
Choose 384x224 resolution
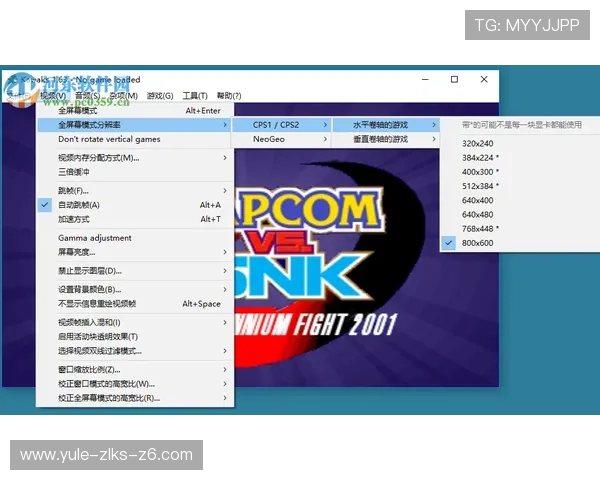pos(520,158)
